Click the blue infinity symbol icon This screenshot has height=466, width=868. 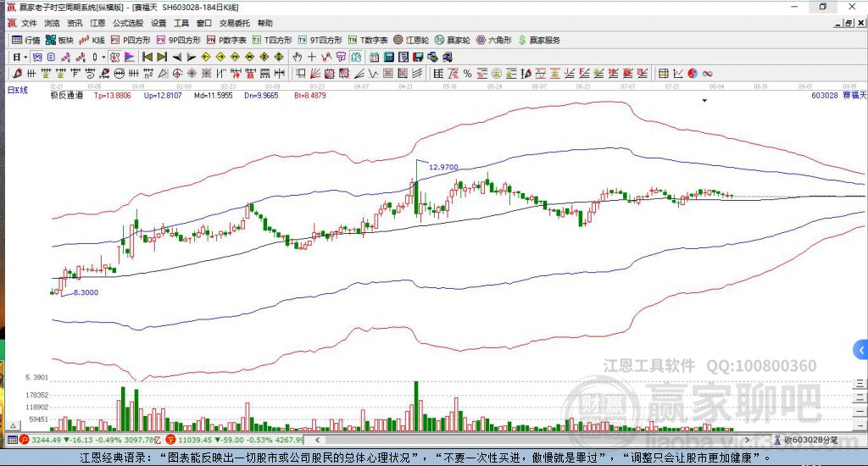(707, 73)
